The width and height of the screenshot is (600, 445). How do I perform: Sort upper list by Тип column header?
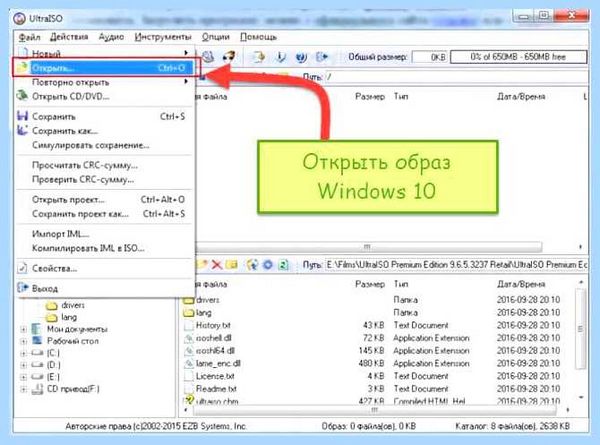click(x=401, y=96)
